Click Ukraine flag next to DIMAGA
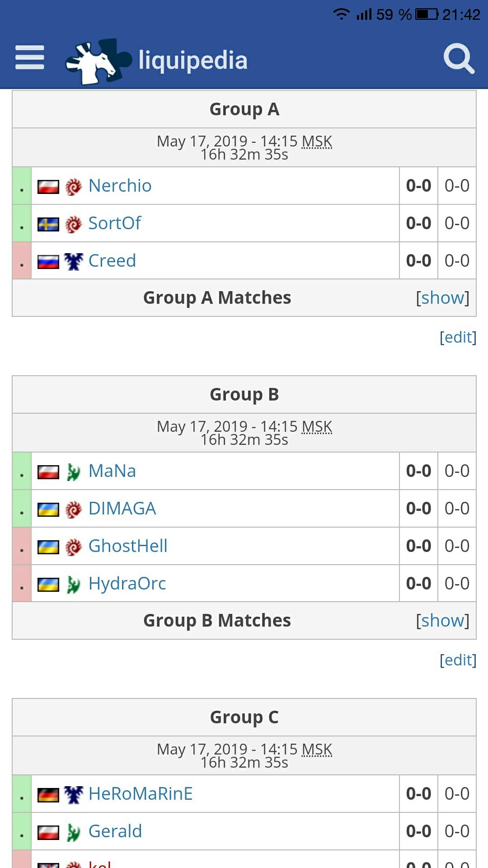The image size is (488, 868). tap(48, 509)
